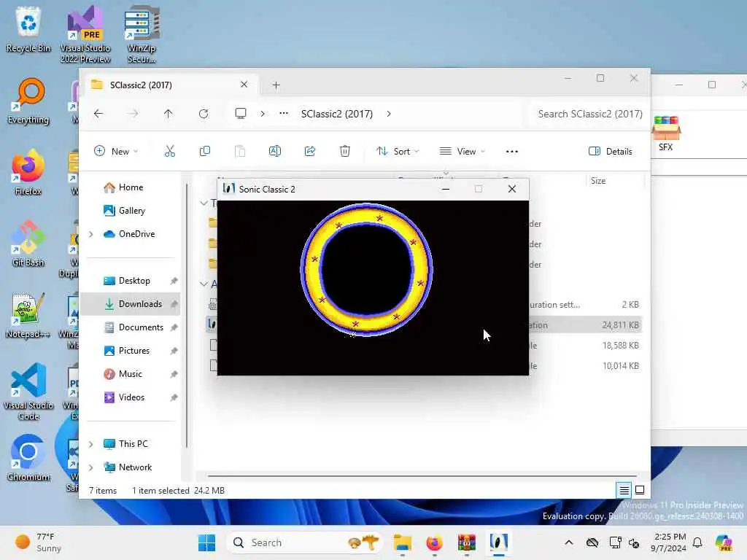Switch to large thumbnails view layout

(640, 490)
